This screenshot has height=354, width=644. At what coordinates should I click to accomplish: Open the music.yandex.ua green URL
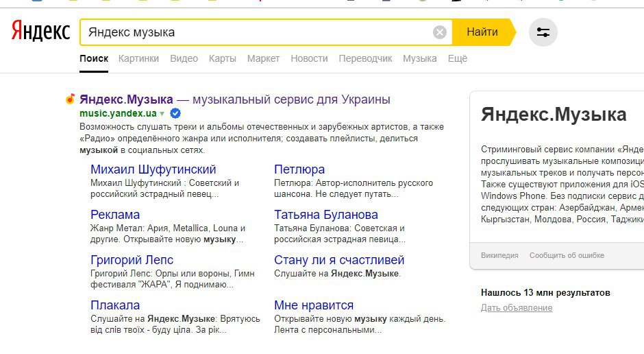[x=118, y=113]
